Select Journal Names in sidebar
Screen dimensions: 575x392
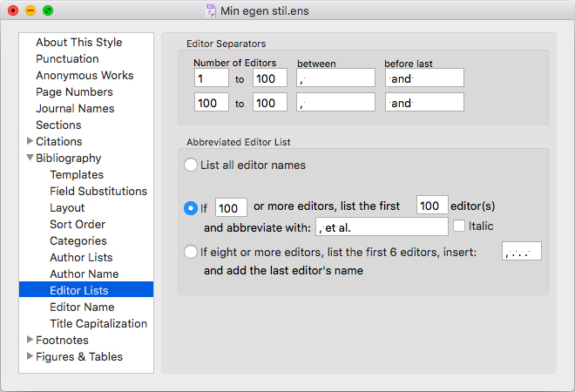[x=75, y=108]
